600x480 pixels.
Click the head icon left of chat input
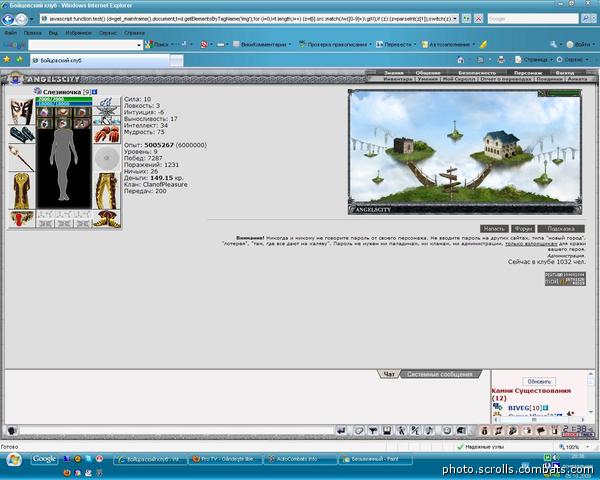pyautogui.click(x=12, y=431)
